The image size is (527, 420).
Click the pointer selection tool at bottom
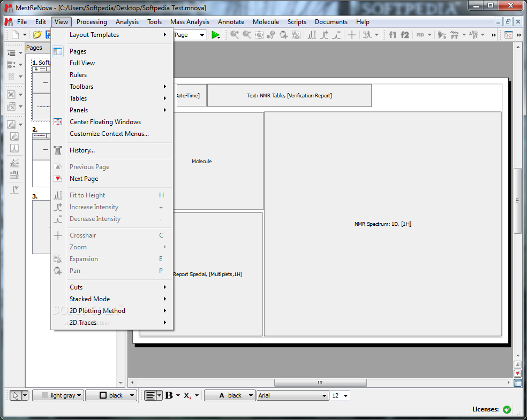coord(16,395)
